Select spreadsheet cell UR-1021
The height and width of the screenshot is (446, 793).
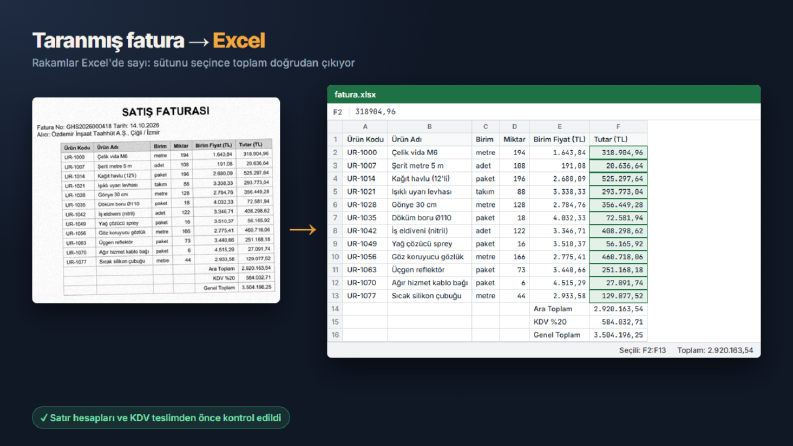click(365, 192)
